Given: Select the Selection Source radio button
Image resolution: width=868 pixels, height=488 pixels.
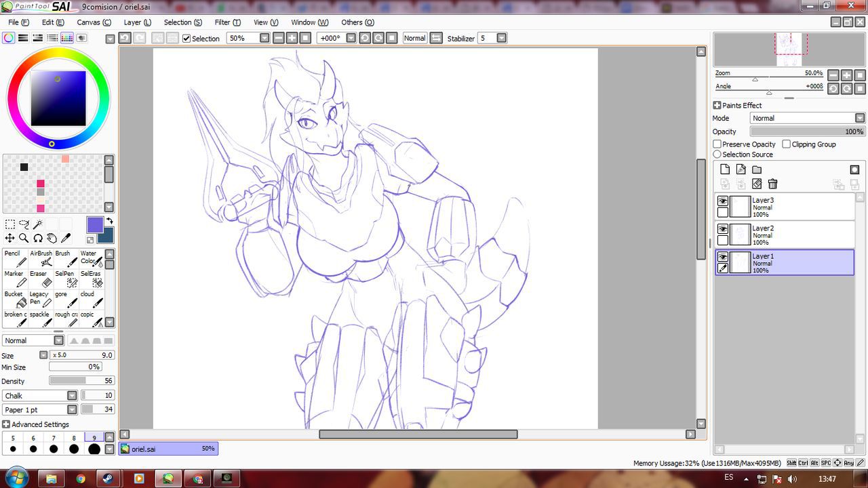Looking at the screenshot, I should click(717, 155).
